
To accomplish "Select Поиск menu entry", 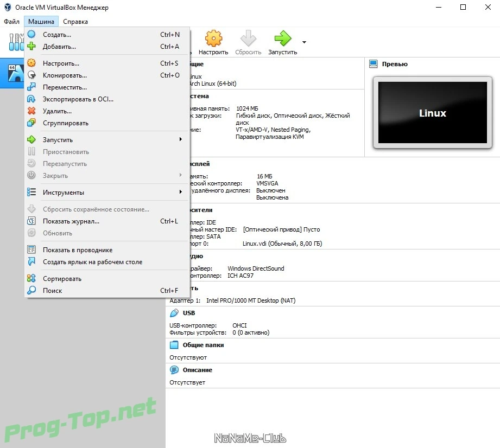I will (x=107, y=291).
